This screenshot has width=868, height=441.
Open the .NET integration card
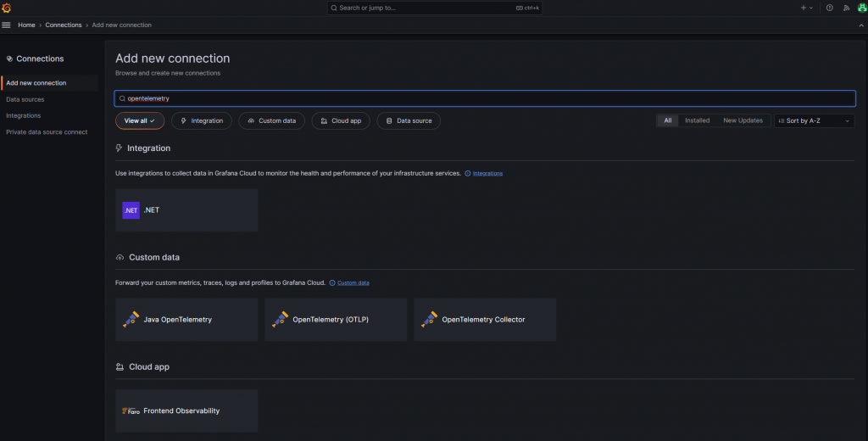(186, 210)
